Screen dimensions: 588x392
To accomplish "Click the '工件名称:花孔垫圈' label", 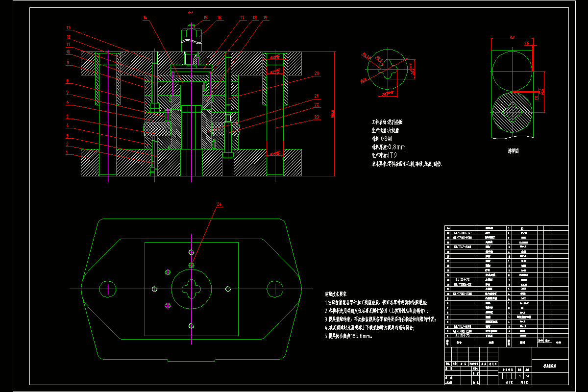I will [x=387, y=122].
